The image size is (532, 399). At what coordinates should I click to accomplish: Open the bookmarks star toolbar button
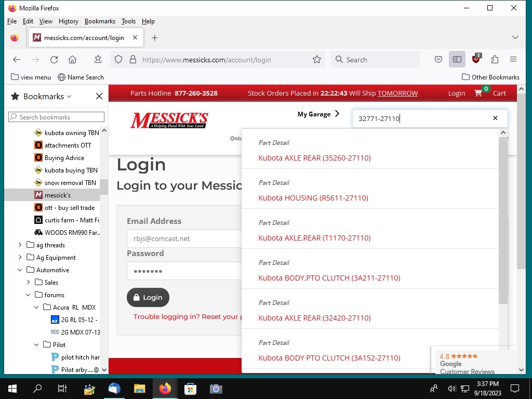tap(98, 60)
